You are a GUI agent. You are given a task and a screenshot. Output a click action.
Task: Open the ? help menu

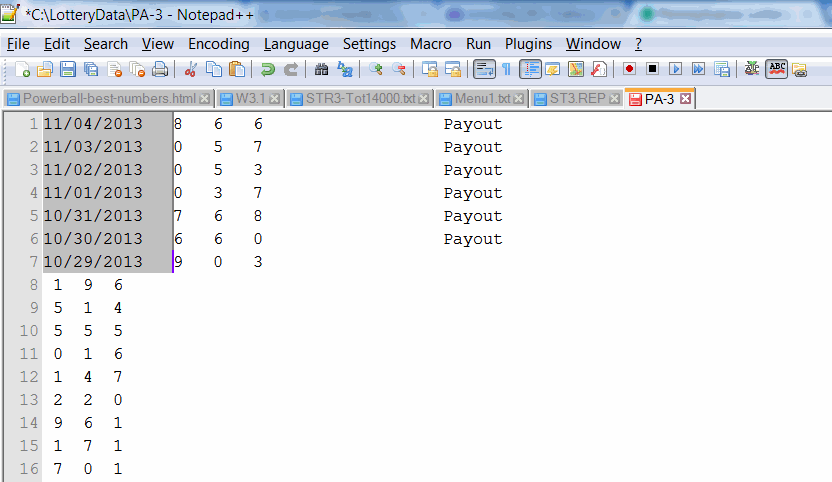tap(638, 44)
